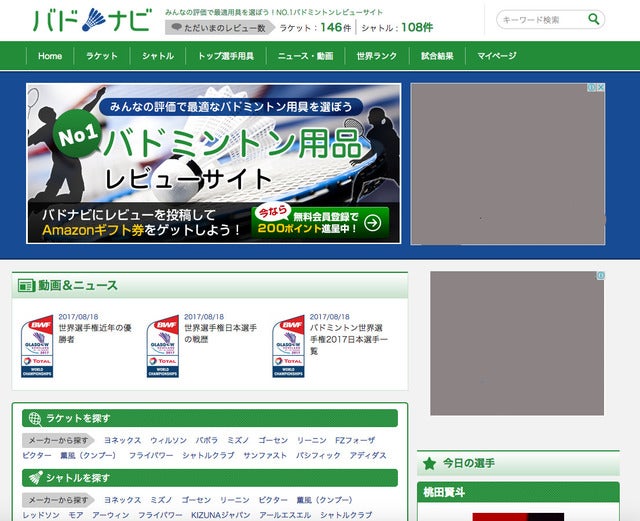
Task: Click the BWF thumbnail for 世界選手権日本選手の戦歴
Action: click(x=163, y=346)
